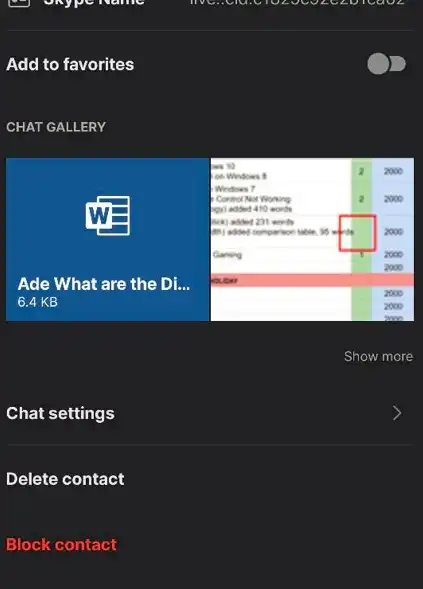This screenshot has height=589, width=423.
Task: Open the Chat settings chevron arrow
Action: click(x=397, y=413)
